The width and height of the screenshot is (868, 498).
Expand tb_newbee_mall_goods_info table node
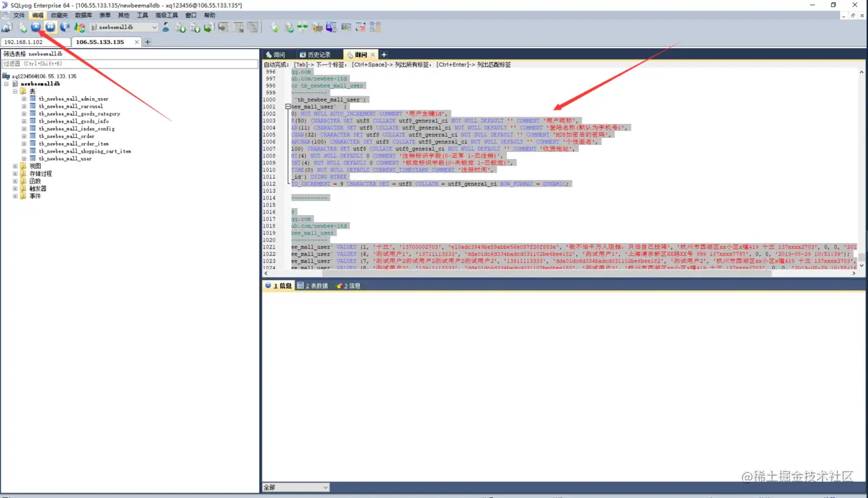(24, 121)
